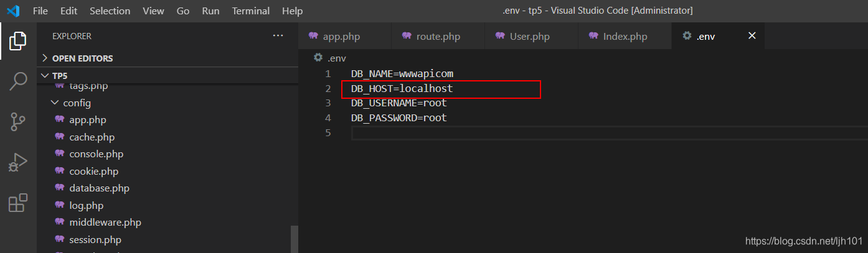Click PHP icon beside console.php
Viewport: 868px width, 253px height.
[60, 154]
